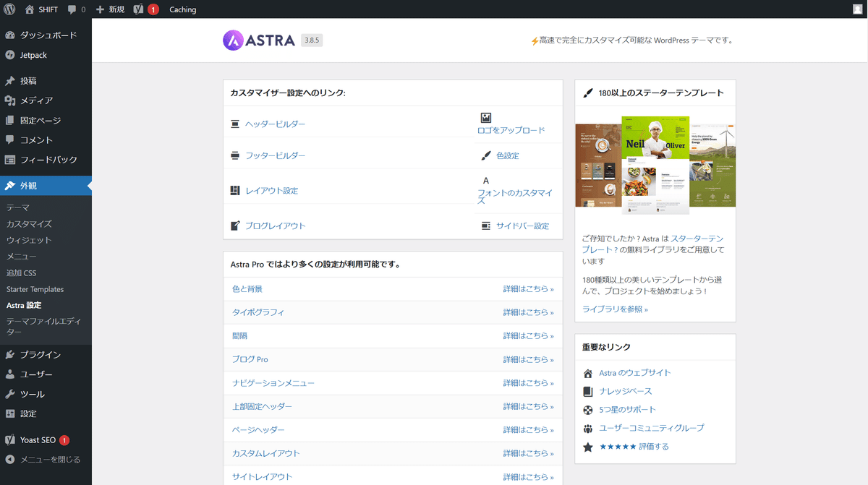Screen dimensions: 868x485
Task: Click the ツール wrench icon
Action: click(x=10, y=394)
